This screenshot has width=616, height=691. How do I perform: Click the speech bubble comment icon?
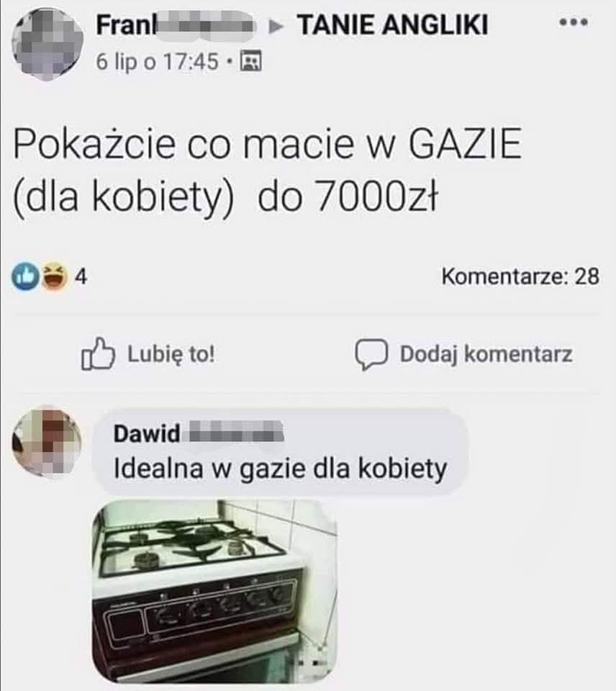pyautogui.click(x=371, y=354)
